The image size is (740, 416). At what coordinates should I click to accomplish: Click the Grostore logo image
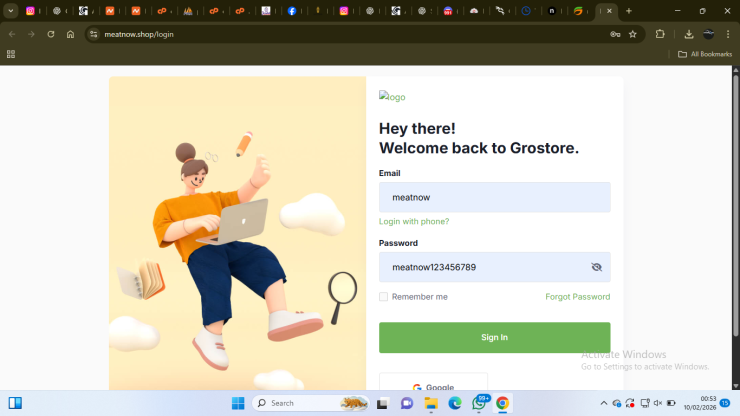click(392, 97)
